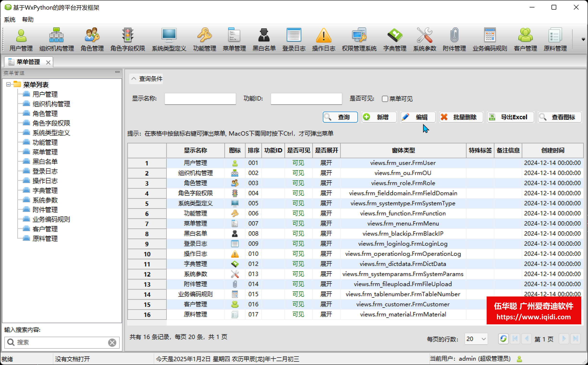Click the refresh icon in pagination bar
Viewport: 588px width, 365px height.
click(503, 339)
